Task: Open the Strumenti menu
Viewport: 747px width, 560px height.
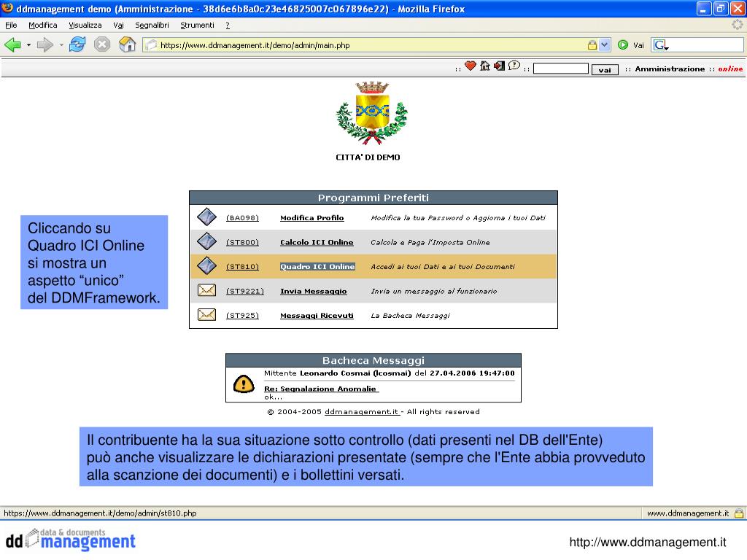Action: [x=197, y=26]
